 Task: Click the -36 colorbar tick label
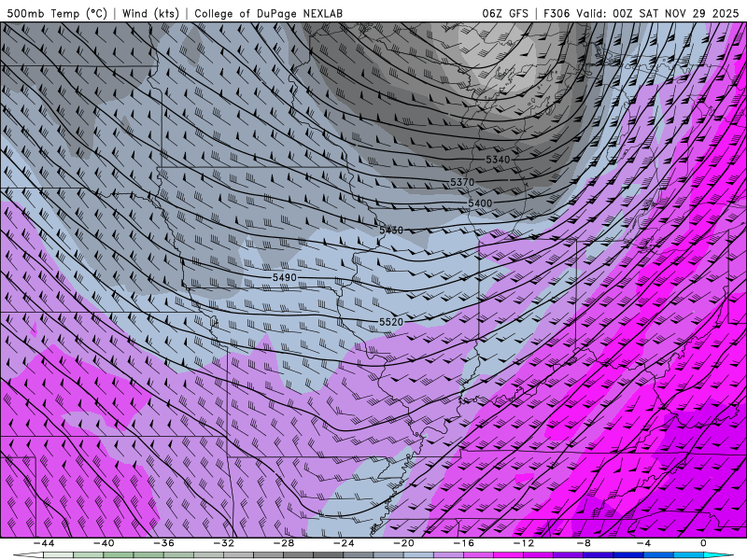164,543
